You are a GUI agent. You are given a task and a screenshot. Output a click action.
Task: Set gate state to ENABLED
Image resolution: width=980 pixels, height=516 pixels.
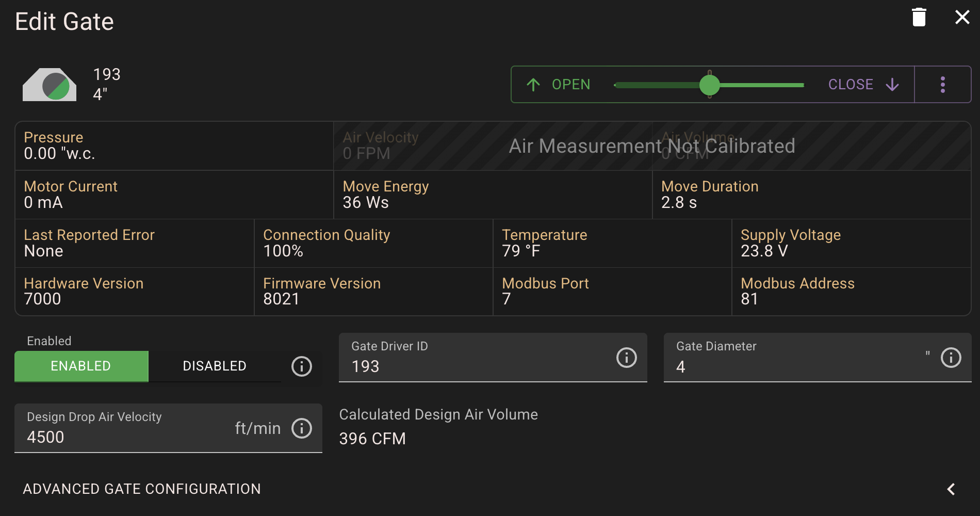tap(81, 366)
